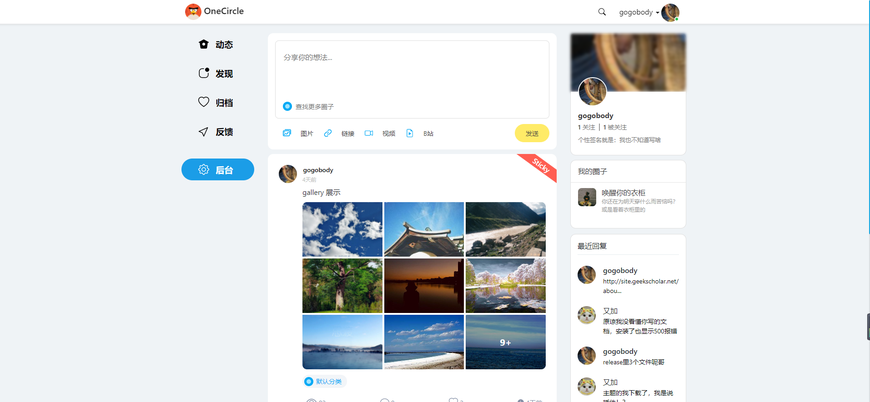Image resolution: width=870 pixels, height=402 pixels.
Task: Click into the 分享你的想法 text box
Action: [x=411, y=68]
